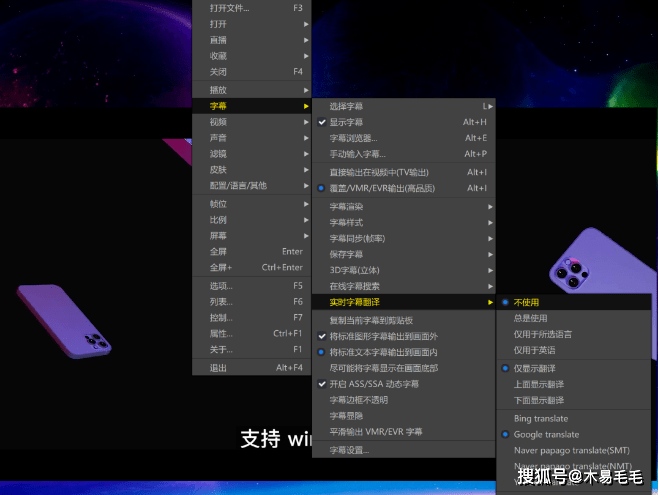The width and height of the screenshot is (659, 495).
Task: Expand the 在线字幕搜索 submenu
Action: click(355, 286)
